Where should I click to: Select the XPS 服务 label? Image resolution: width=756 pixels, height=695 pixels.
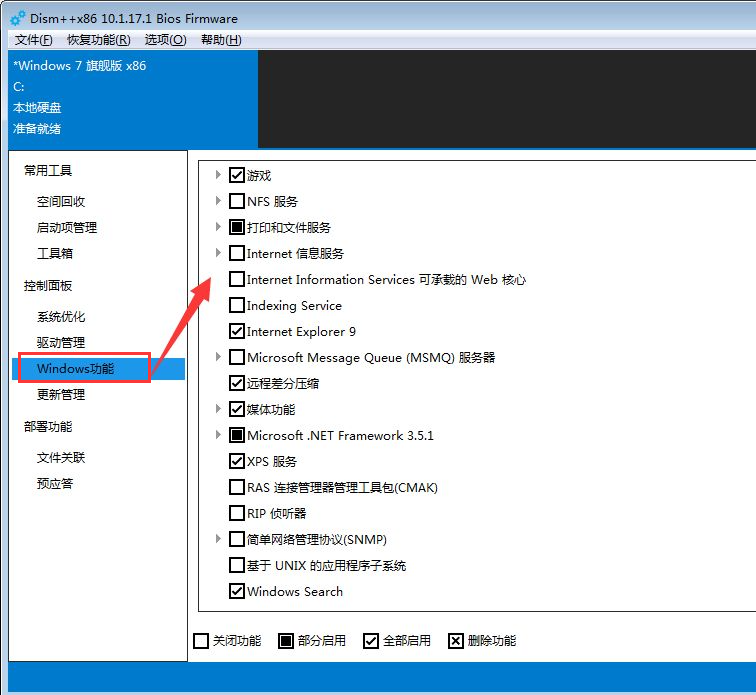click(272, 462)
